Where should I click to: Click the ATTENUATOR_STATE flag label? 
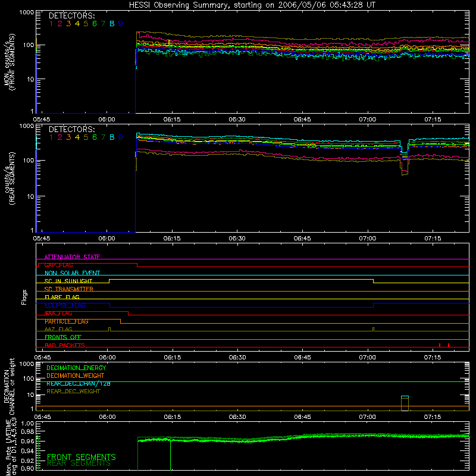[72, 257]
